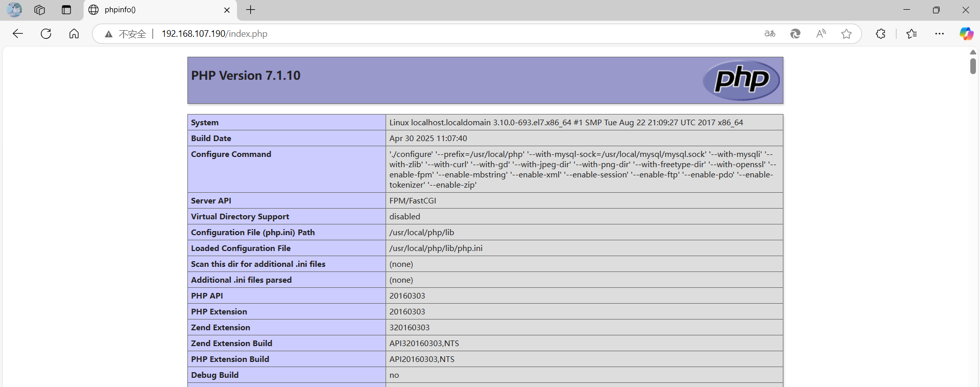
Task: Click the browser essentials swirl icon in address bar
Action: [x=795, y=34]
